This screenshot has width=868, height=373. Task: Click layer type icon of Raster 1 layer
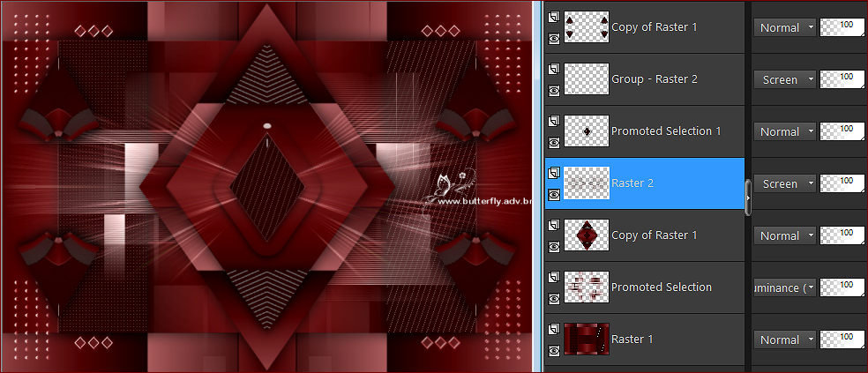[554, 329]
